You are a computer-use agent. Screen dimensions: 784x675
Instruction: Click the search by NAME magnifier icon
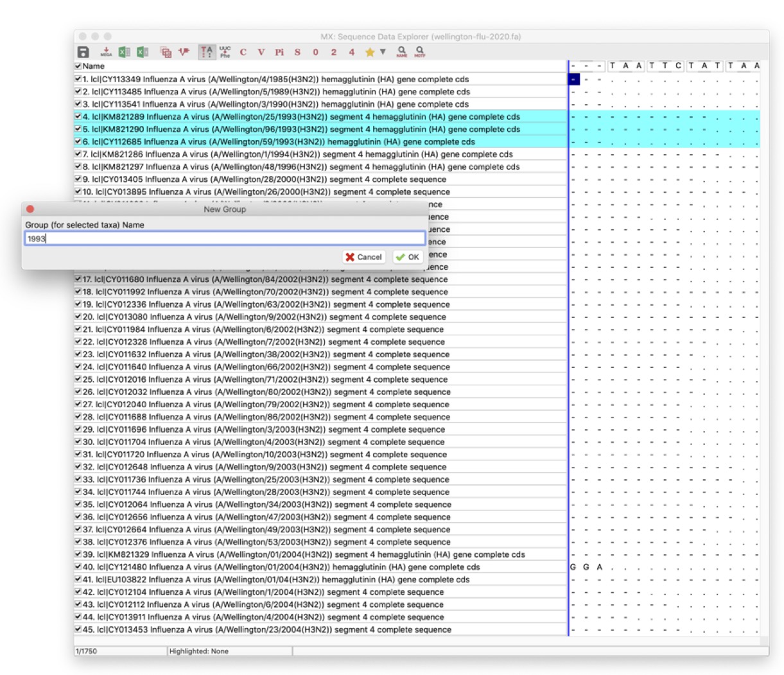(401, 51)
